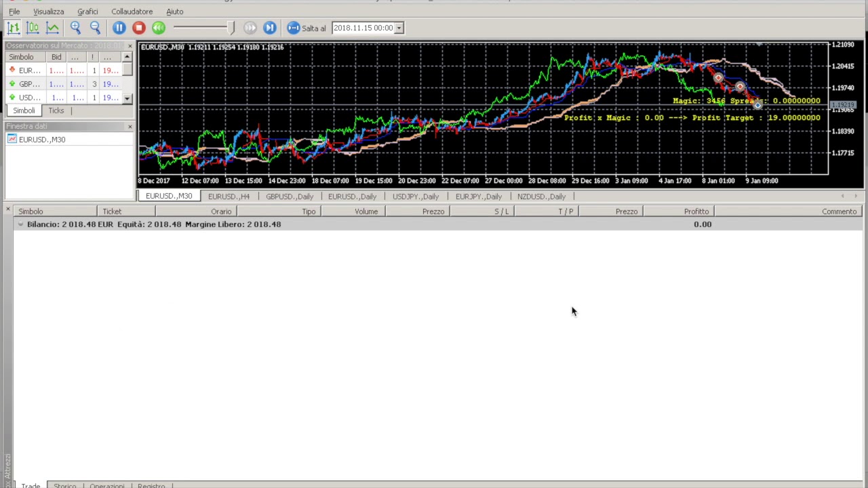Image resolution: width=868 pixels, height=488 pixels.
Task: Switch to the Simboli tab
Action: click(x=24, y=110)
